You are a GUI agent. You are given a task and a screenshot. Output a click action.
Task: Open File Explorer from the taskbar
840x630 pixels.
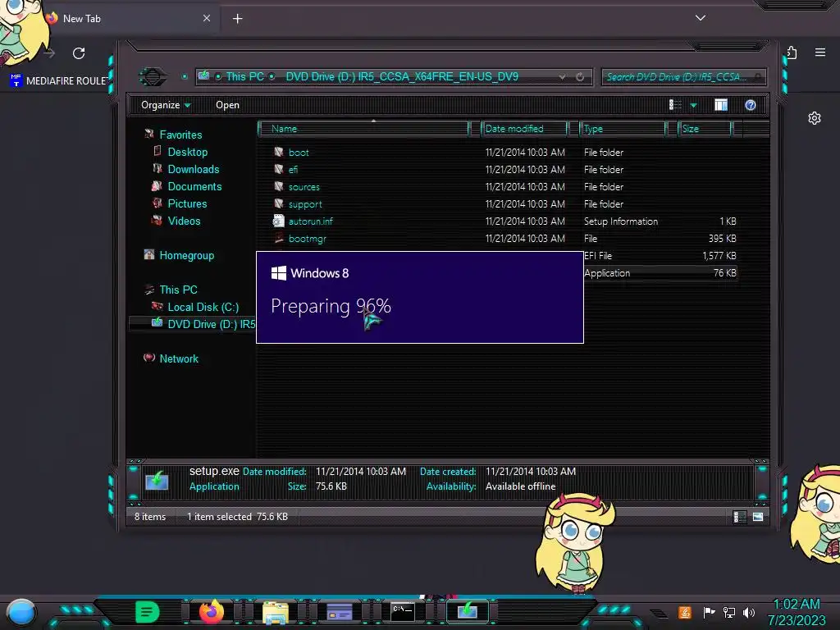[x=276, y=612]
